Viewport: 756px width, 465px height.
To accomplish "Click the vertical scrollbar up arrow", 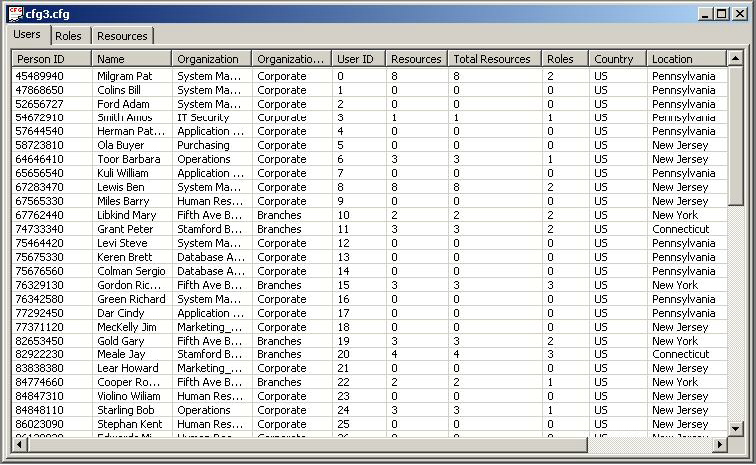I will pyautogui.click(x=735, y=59).
